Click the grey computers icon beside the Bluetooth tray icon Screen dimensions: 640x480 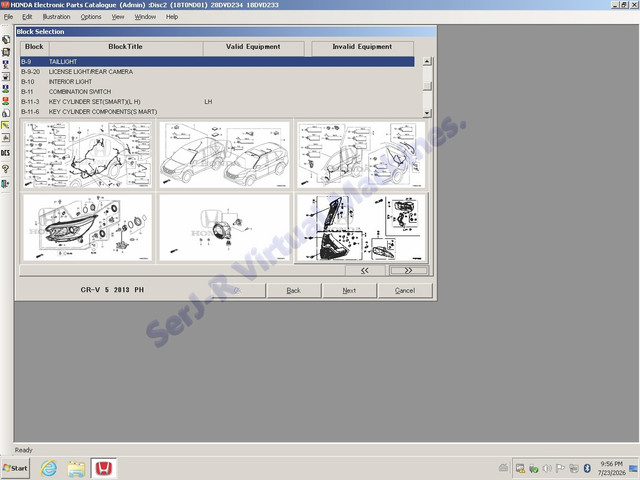(x=574, y=469)
